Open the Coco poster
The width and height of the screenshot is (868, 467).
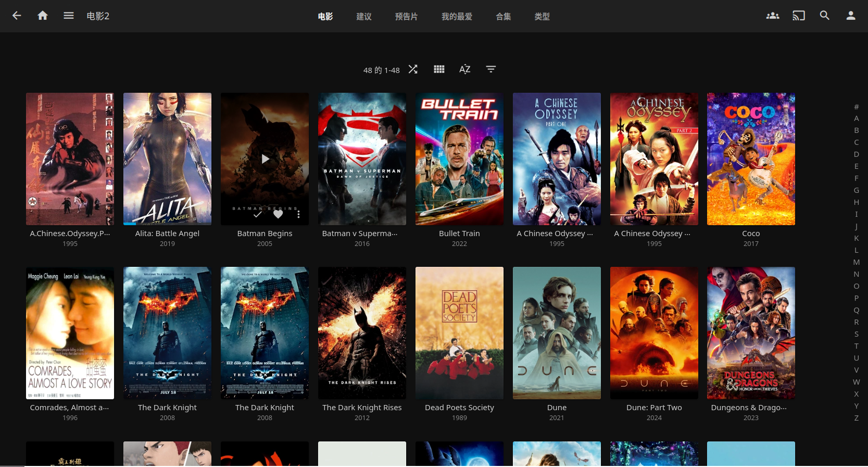click(x=751, y=159)
